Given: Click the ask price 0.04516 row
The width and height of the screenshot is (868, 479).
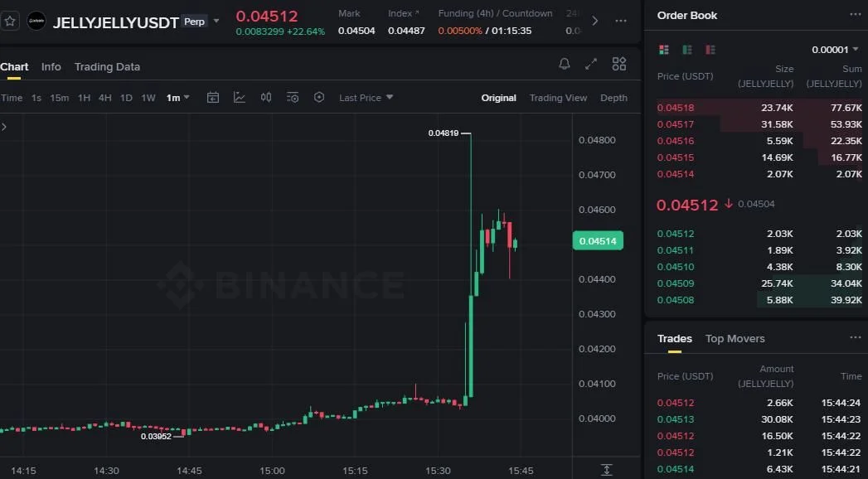Looking at the screenshot, I should (759, 141).
